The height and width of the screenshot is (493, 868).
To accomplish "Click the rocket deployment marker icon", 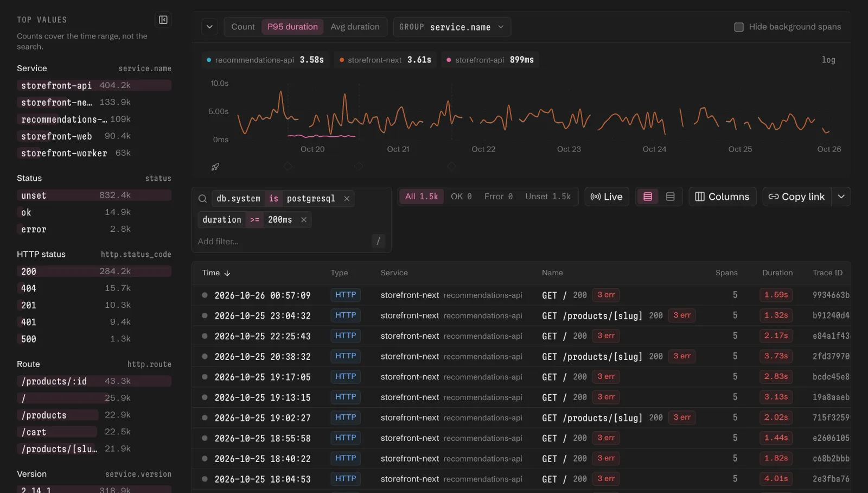I will (x=215, y=167).
